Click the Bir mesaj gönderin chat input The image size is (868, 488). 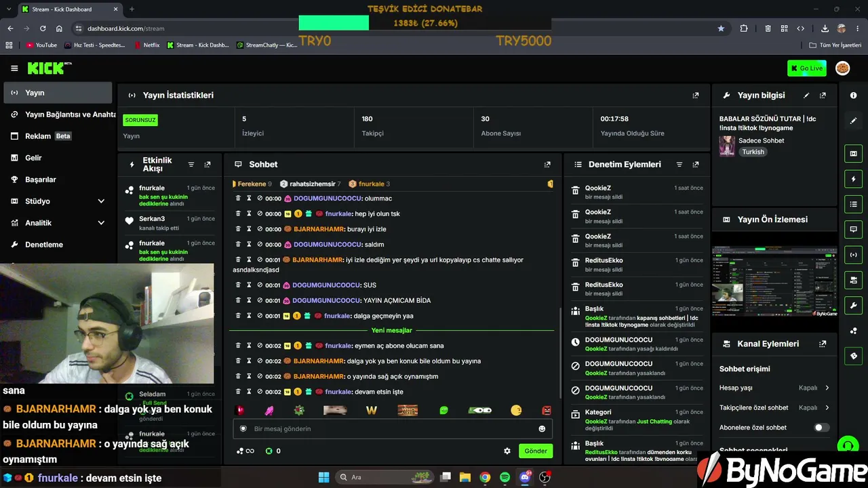pos(393,429)
